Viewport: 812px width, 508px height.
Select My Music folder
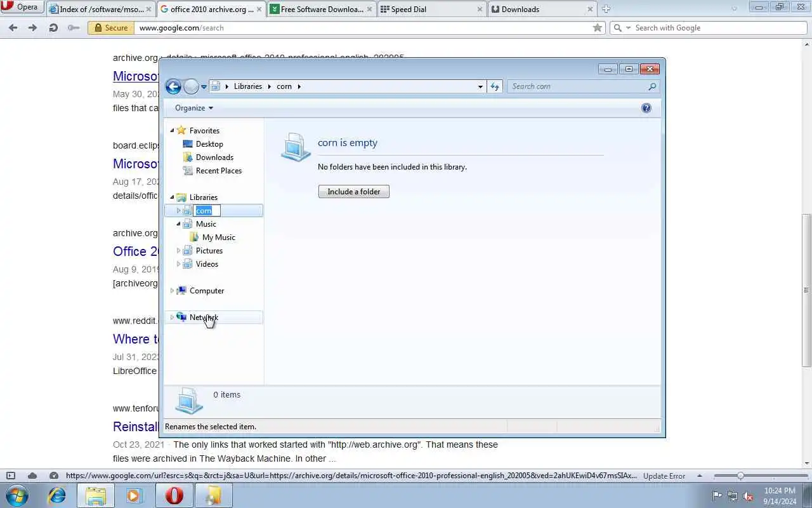219,237
